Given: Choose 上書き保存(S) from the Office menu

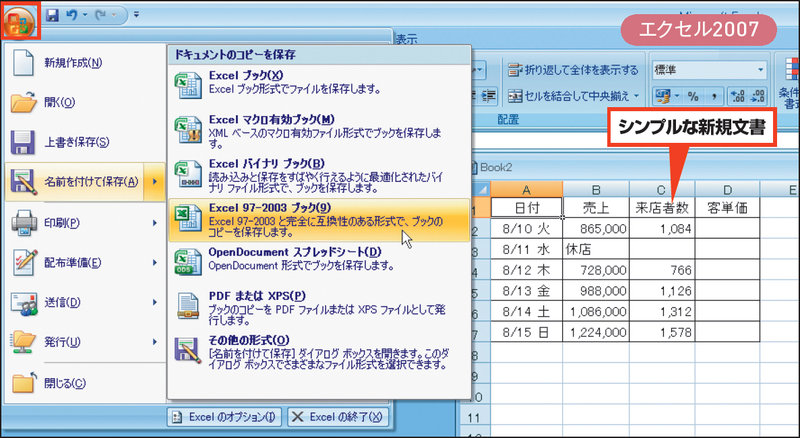Looking at the screenshot, I should (x=85, y=142).
